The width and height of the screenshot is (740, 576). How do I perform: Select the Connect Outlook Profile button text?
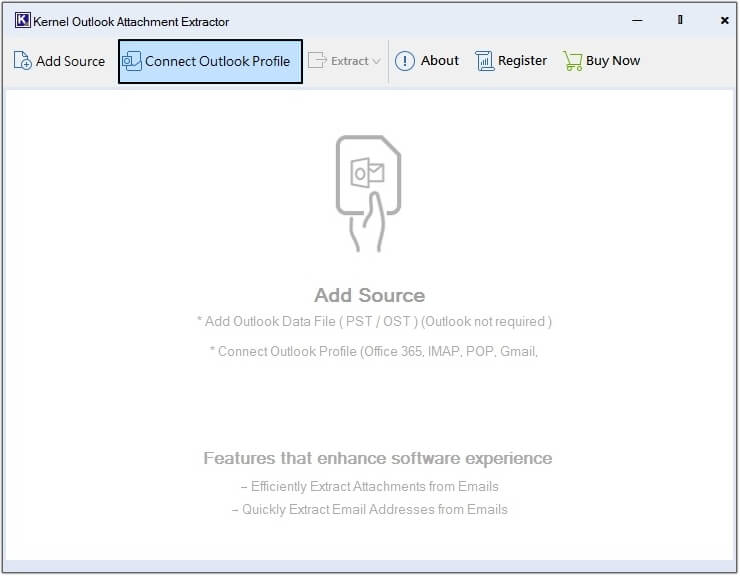[x=217, y=61]
